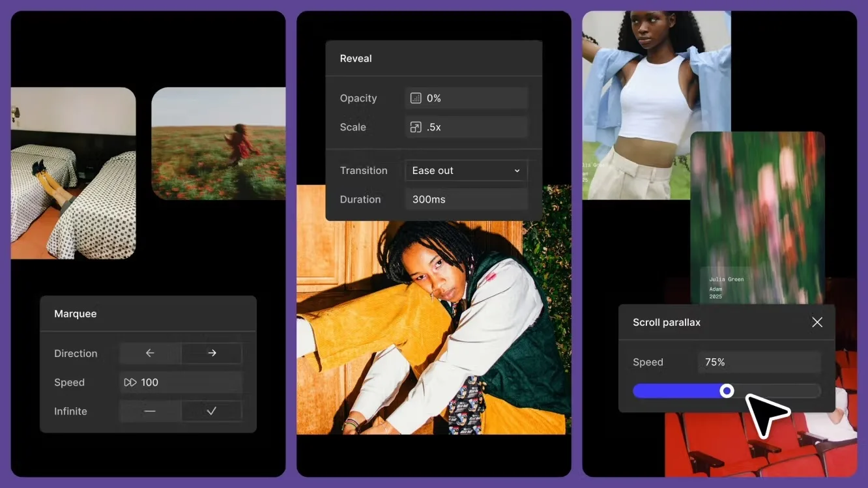The width and height of the screenshot is (868, 488).
Task: Click the Transition label in Reveal
Action: point(364,171)
